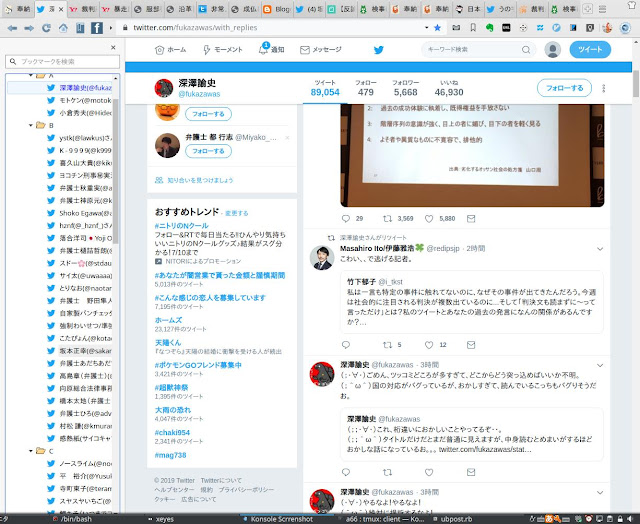640x524 pixels.
Task: Open the address bar dropdown arrow
Action: [427, 28]
